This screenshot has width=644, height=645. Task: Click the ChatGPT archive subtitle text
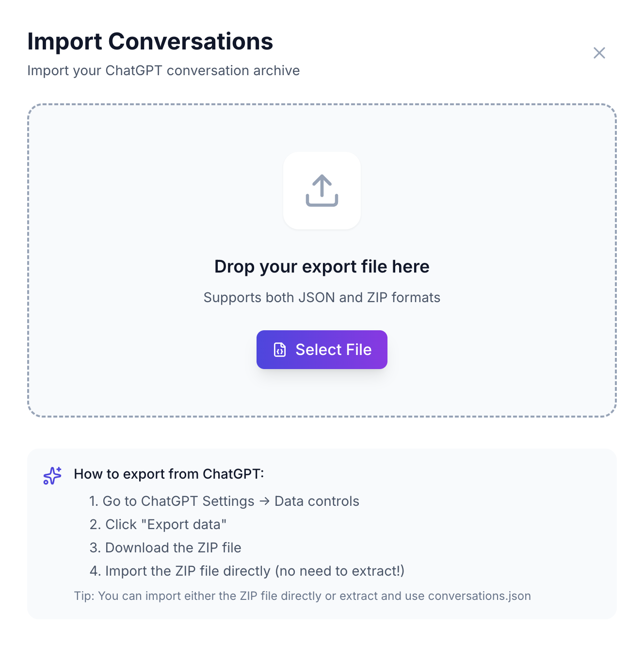(x=163, y=70)
